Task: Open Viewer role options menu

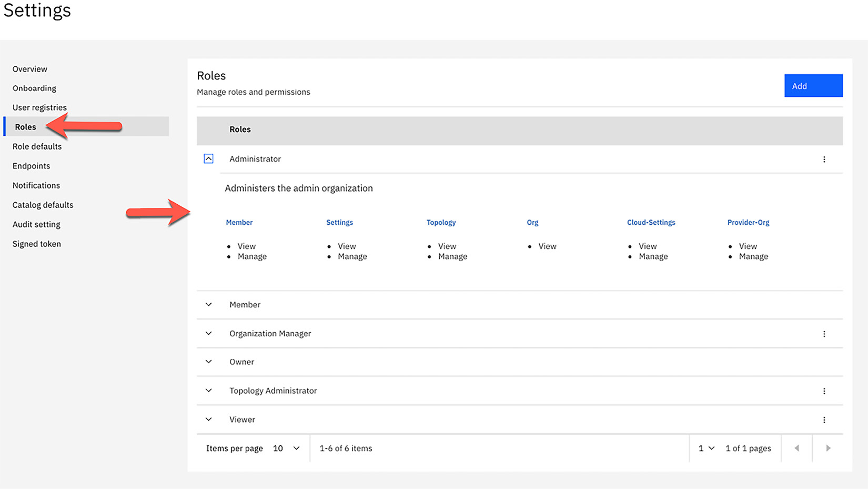Action: [824, 420]
